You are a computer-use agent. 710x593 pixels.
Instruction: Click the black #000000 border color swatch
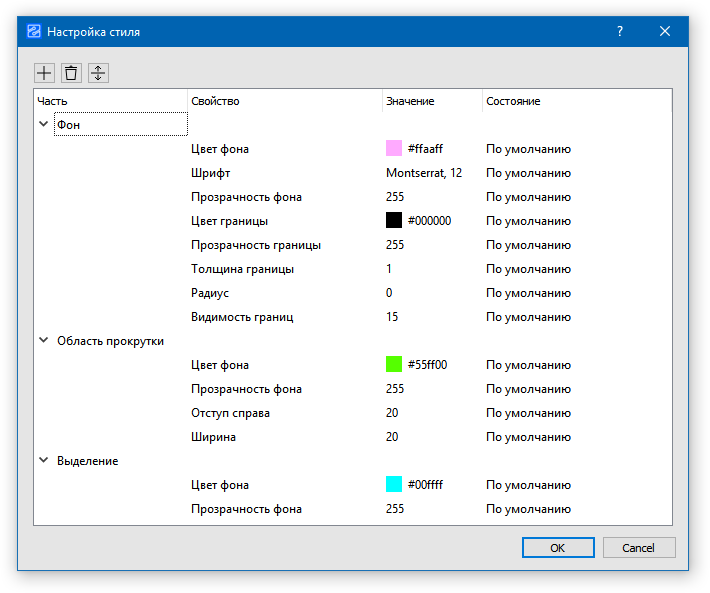394,221
